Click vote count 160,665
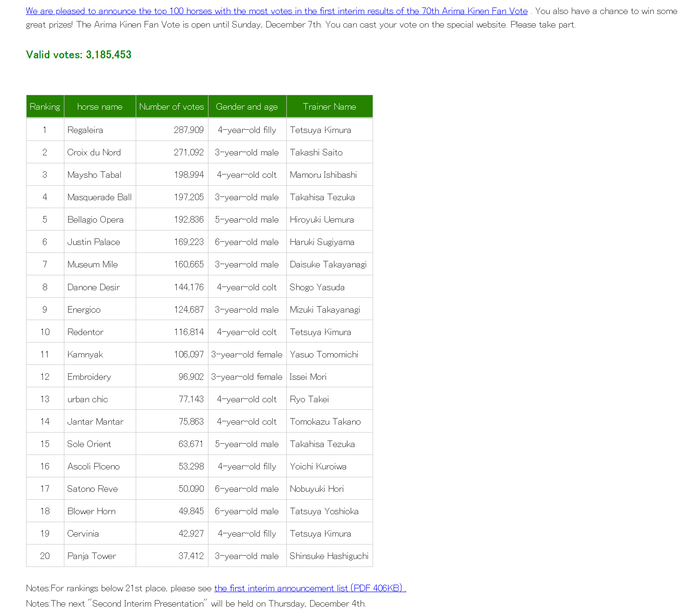This screenshot has height=615, width=700. [x=189, y=264]
